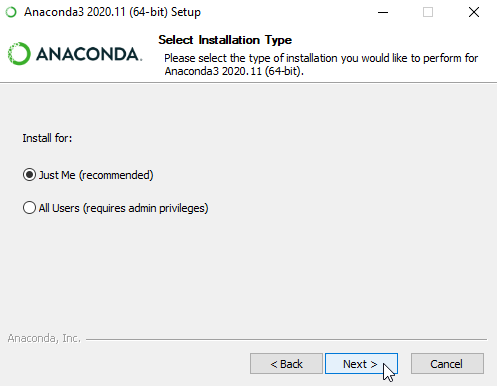Image resolution: width=497 pixels, height=386 pixels.
Task: Click the "Please select the type of installation" description
Action: pyautogui.click(x=321, y=64)
